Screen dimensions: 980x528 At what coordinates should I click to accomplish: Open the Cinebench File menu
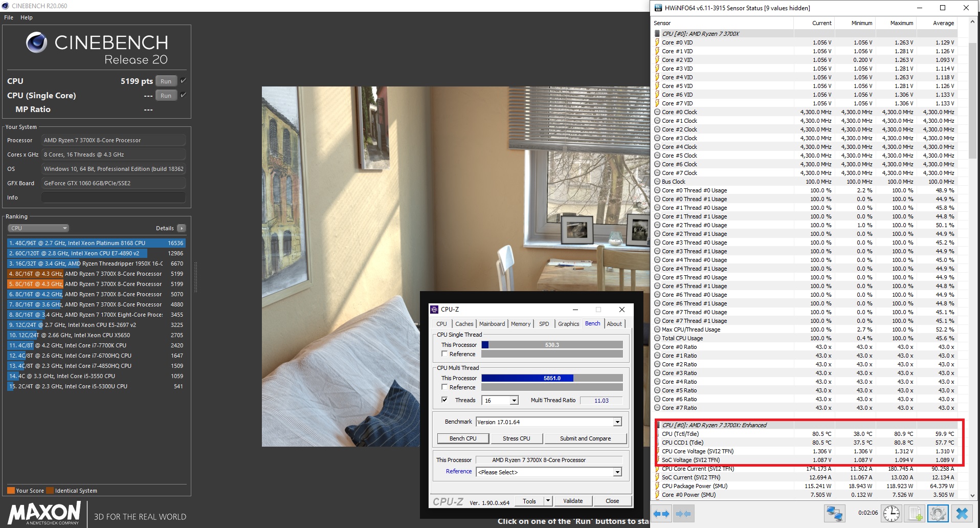(9, 17)
